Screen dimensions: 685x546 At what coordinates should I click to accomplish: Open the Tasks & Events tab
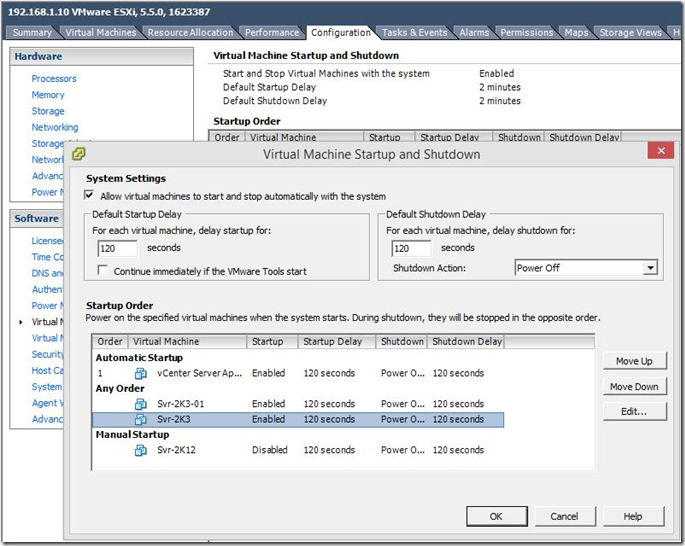coord(415,33)
